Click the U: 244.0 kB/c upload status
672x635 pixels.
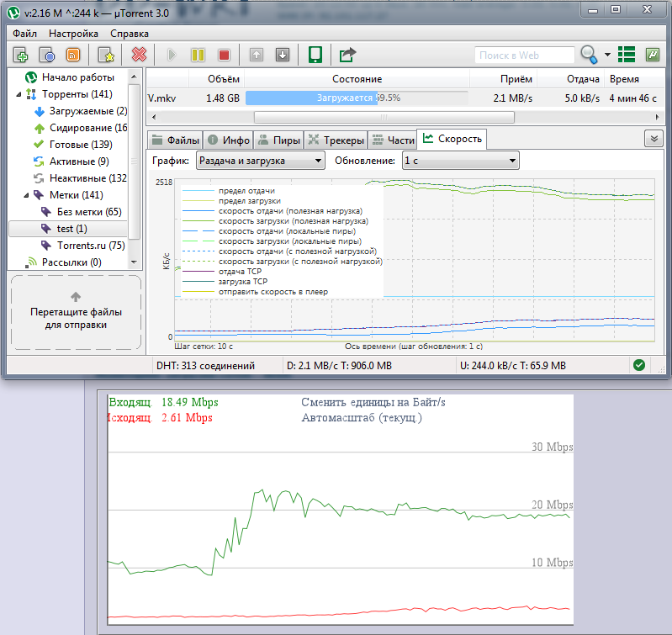coord(512,366)
